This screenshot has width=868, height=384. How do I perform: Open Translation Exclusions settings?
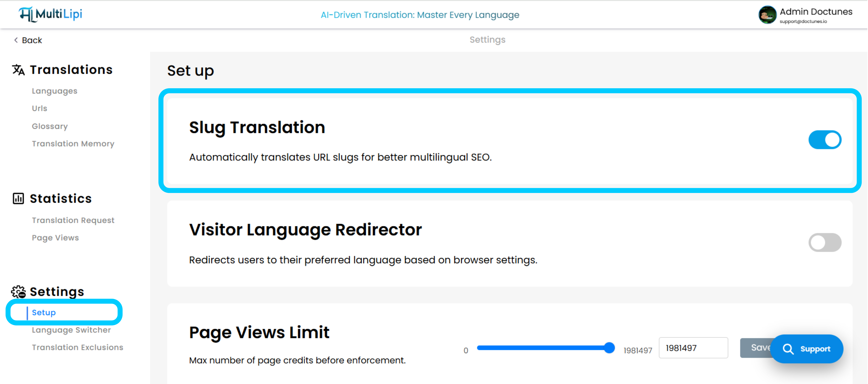point(78,347)
